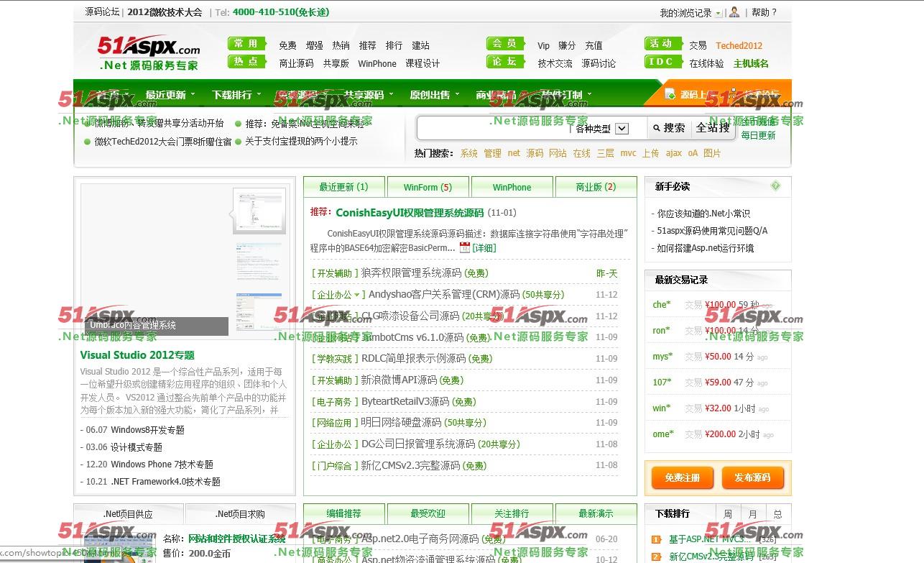924x563 pixels.
Task: Click the green 会员 category badge
Action: coord(506,44)
